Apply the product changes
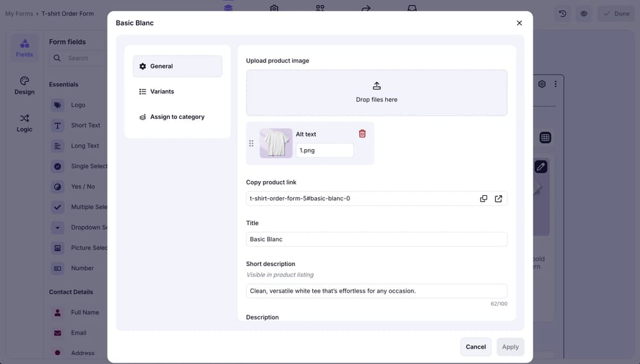 click(x=510, y=347)
